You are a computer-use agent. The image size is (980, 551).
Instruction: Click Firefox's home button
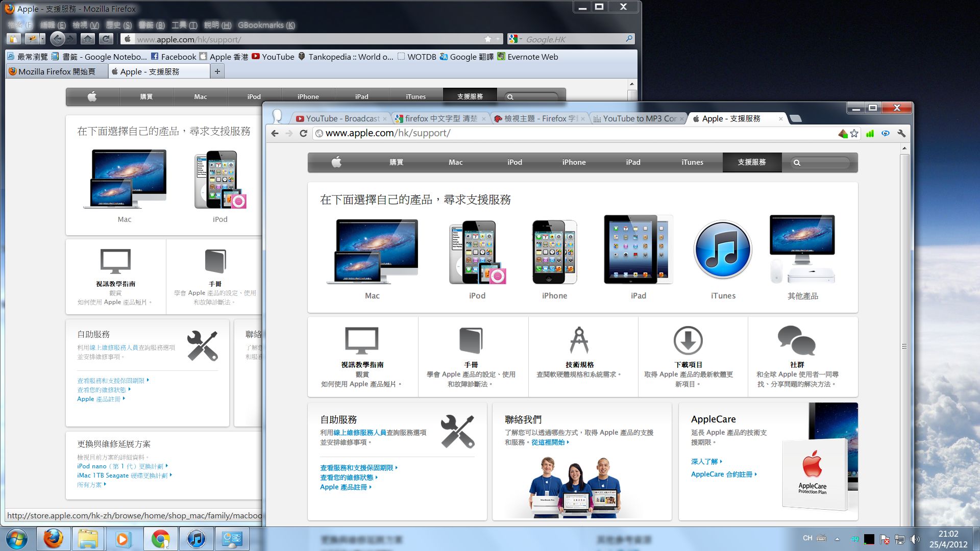click(x=88, y=39)
